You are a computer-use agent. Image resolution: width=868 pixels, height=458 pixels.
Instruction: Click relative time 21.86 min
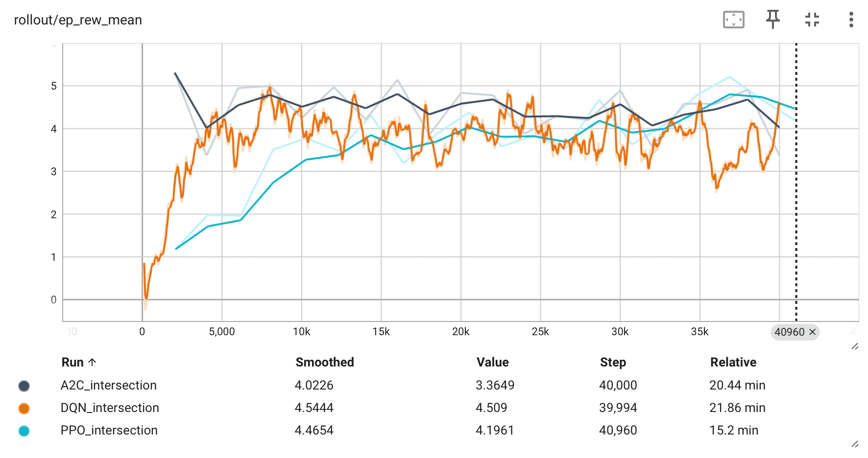737,408
